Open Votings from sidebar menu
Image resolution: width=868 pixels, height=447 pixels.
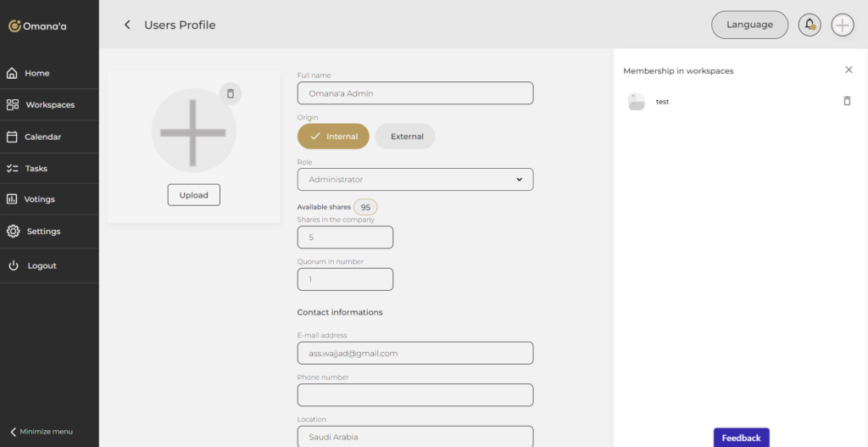(x=39, y=199)
